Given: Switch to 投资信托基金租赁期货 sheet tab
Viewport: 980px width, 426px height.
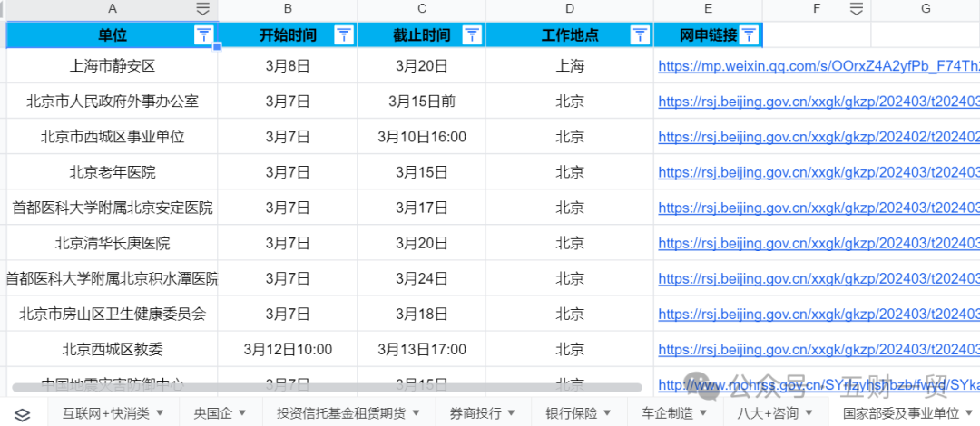Looking at the screenshot, I should point(341,413).
